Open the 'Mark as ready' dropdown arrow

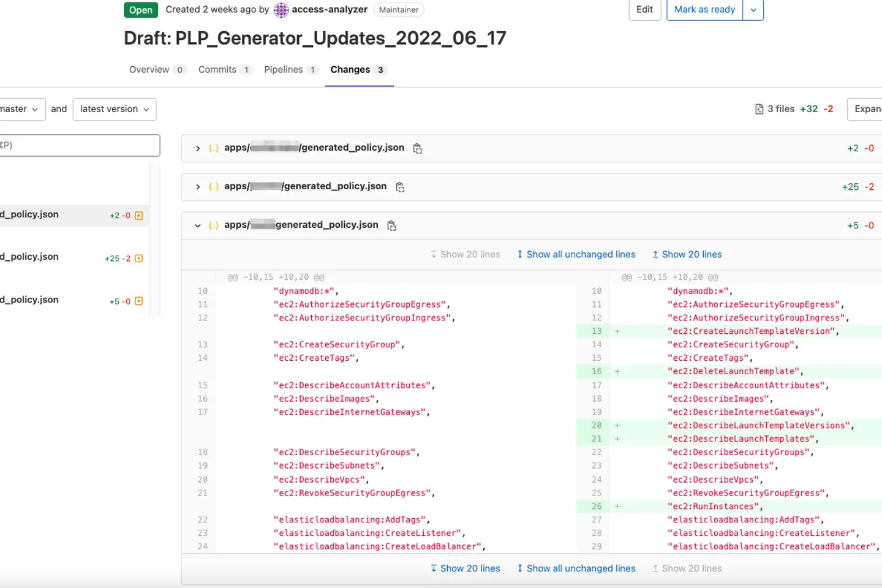[x=753, y=10]
